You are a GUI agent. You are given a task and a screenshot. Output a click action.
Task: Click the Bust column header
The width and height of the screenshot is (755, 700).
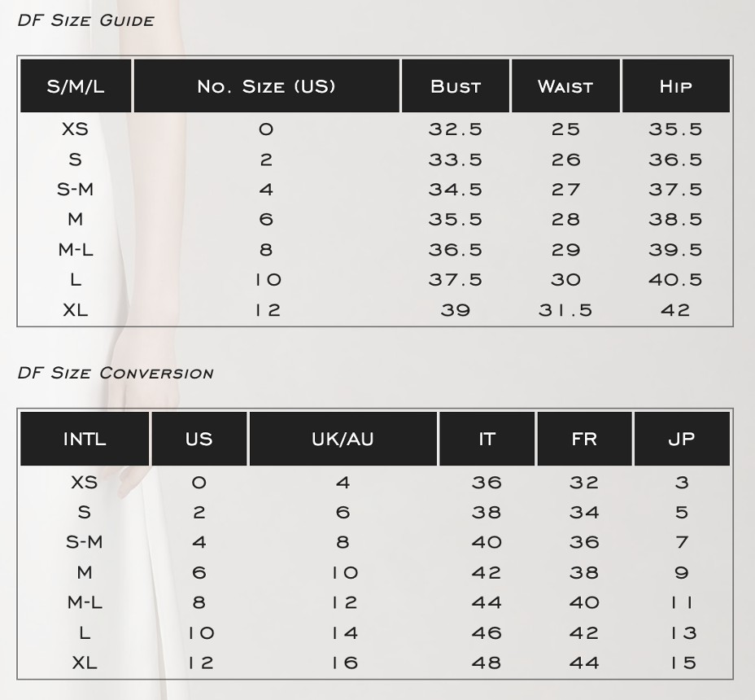[x=456, y=85]
